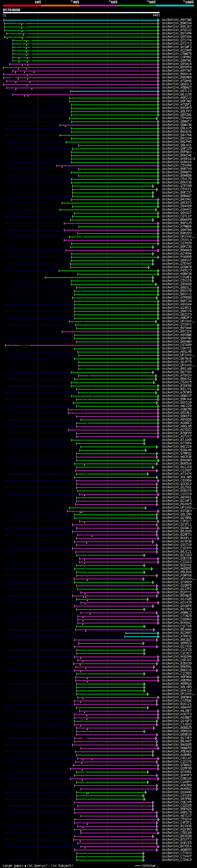Click the red ~20% identity legend segment
This screenshot has width=197, height=868.
(22, 6)
